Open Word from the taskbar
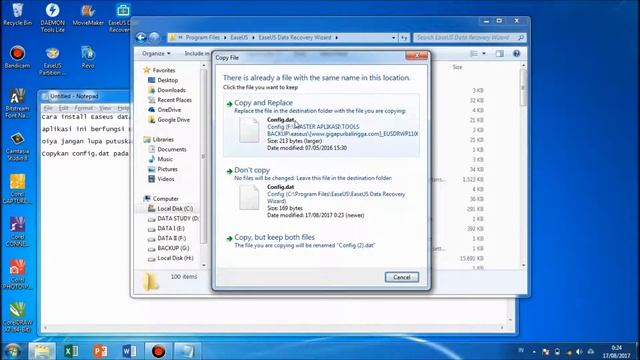The width and height of the screenshot is (640, 360). pos(129,351)
